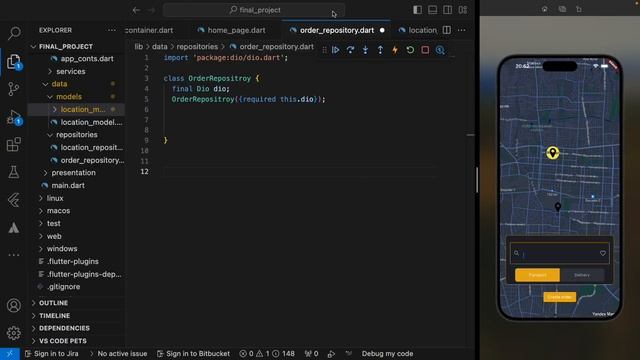Open editor More Actions menu
Screen dimensions: 640x360
click(x=462, y=30)
